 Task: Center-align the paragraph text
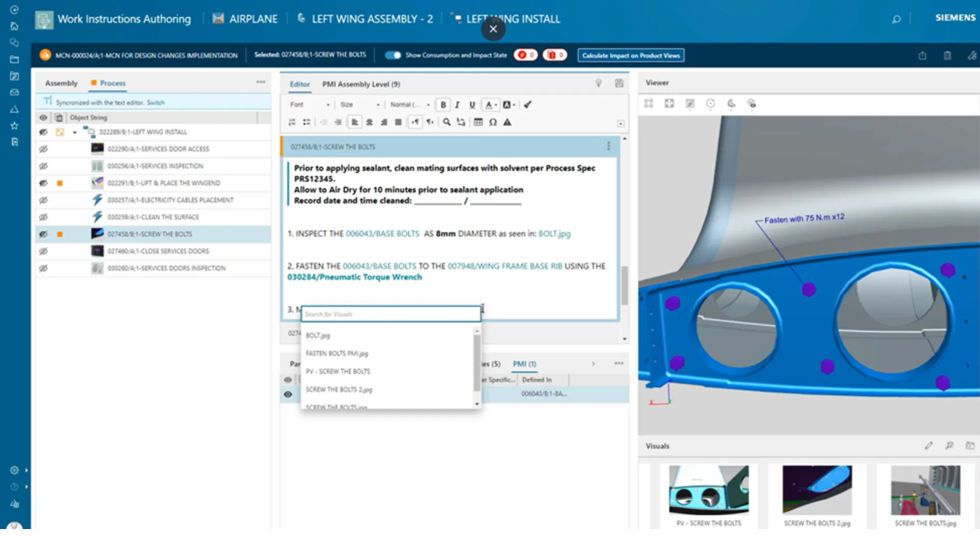pyautogui.click(x=369, y=122)
